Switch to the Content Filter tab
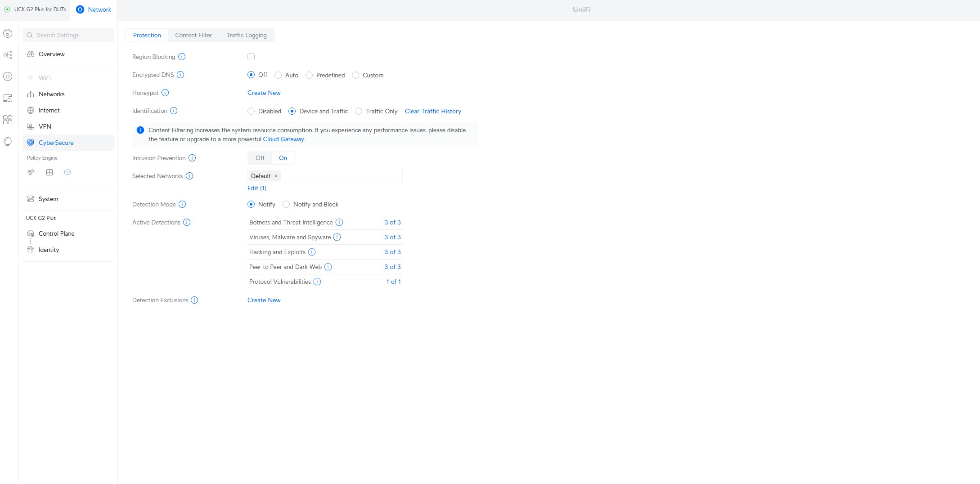 pos(193,35)
